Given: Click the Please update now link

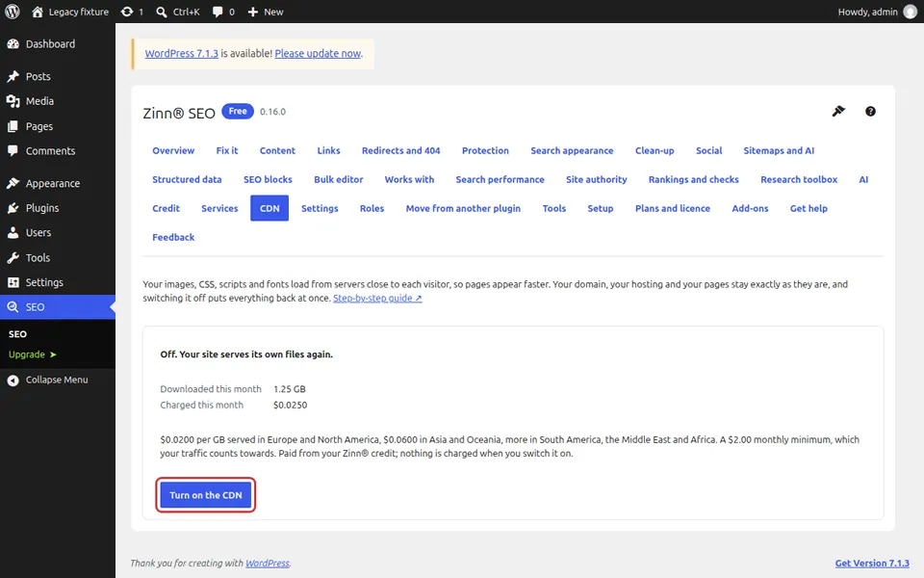Looking at the screenshot, I should coord(318,54).
